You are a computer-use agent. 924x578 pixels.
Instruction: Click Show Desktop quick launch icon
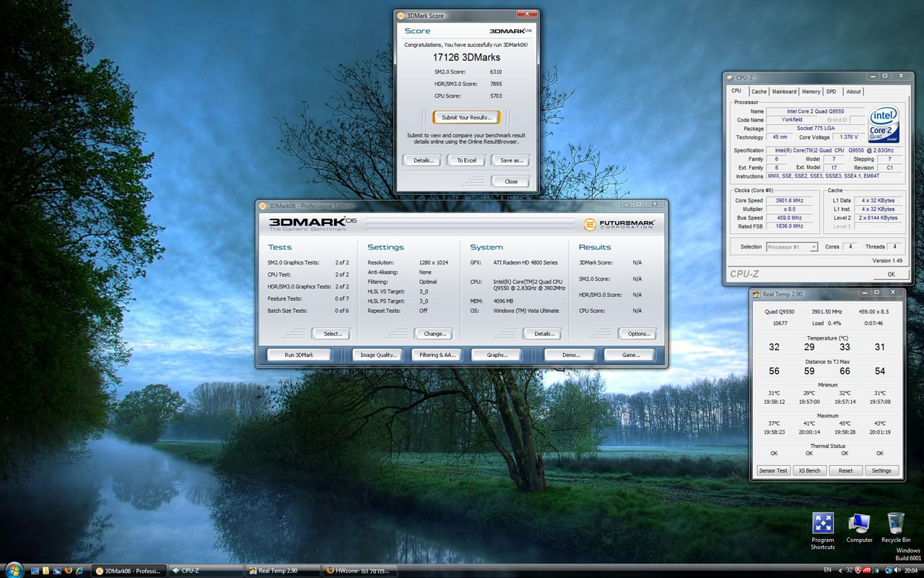(x=35, y=571)
